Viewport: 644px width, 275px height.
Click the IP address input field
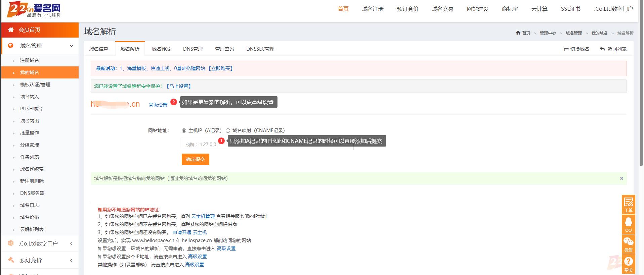click(x=202, y=145)
